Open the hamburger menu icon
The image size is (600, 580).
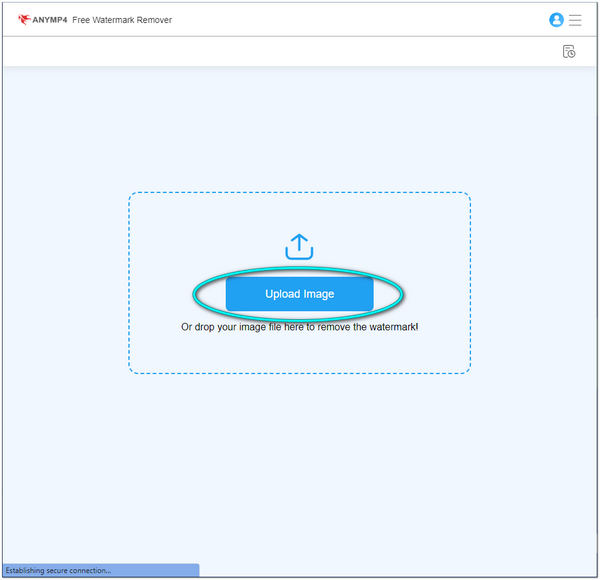(575, 19)
